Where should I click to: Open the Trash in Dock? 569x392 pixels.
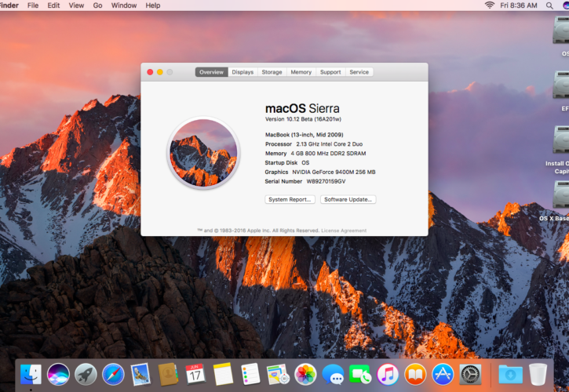point(538,374)
